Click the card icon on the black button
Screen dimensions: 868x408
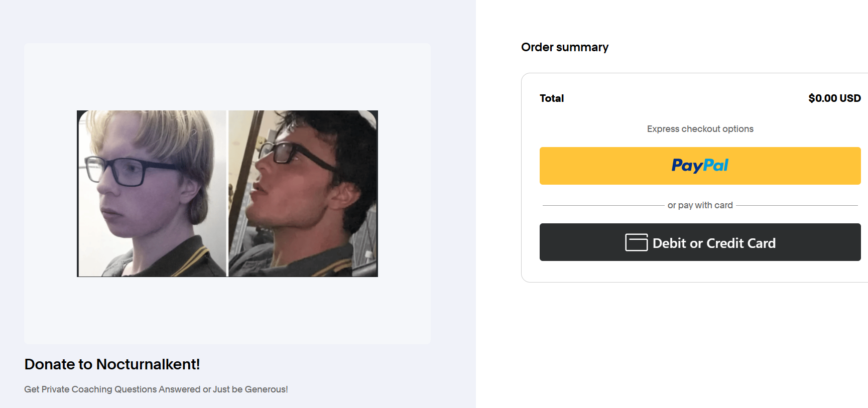(636, 242)
